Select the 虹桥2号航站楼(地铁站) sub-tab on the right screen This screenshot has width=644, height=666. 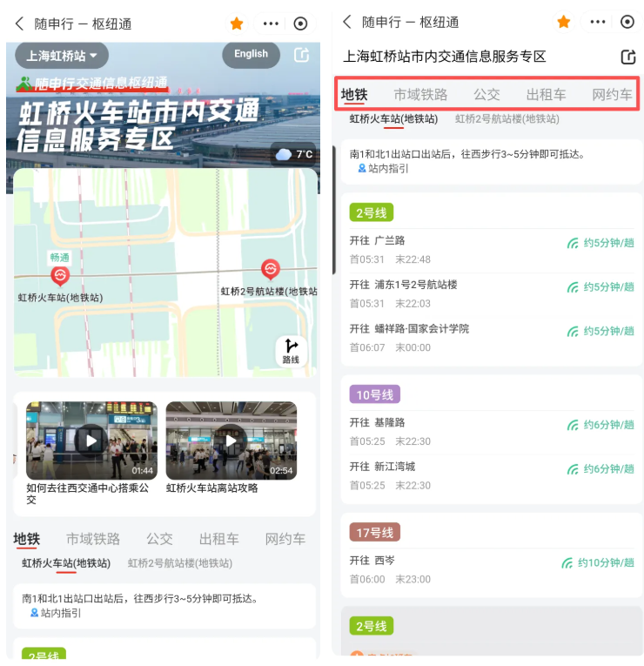point(506,118)
